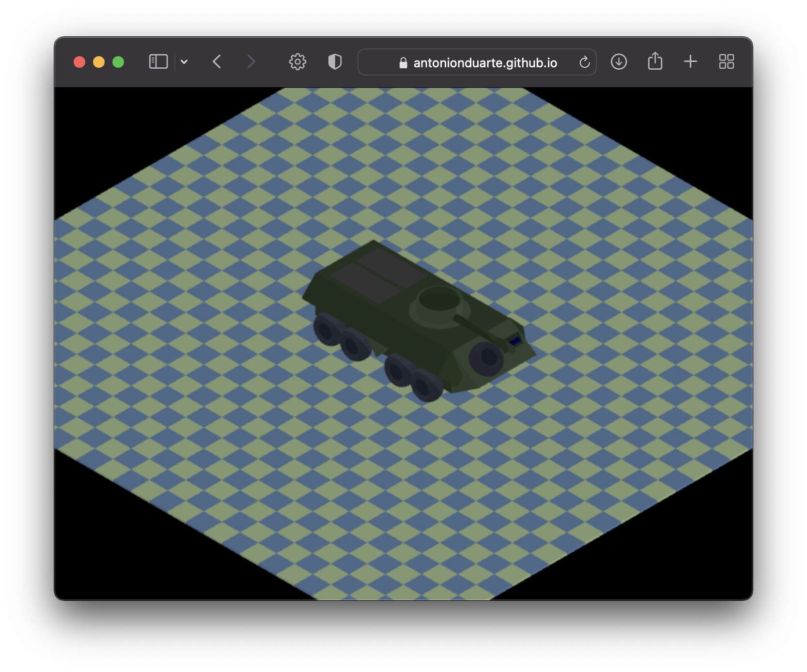Click the antonionduarte.github.io address bar
Image resolution: width=807 pixels, height=672 pixels.
coord(477,62)
